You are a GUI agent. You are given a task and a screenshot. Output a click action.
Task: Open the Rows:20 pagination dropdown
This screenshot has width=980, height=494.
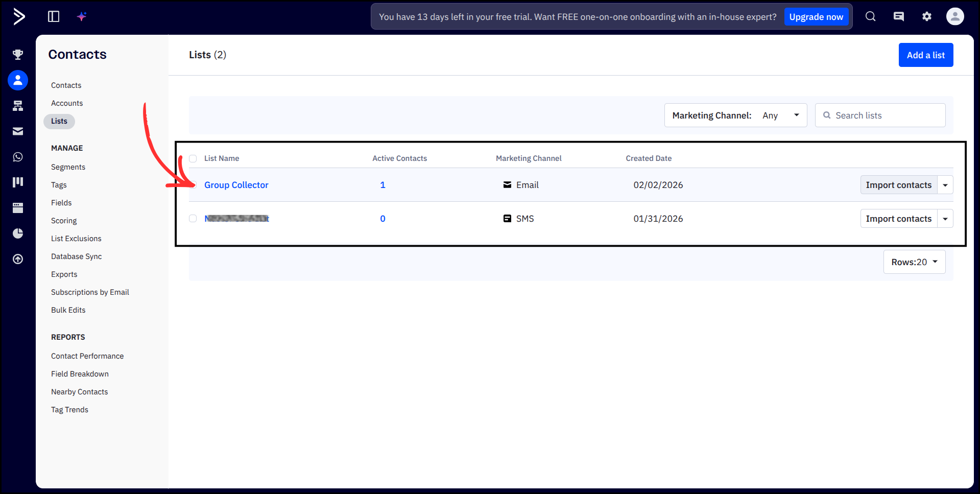[x=914, y=262]
